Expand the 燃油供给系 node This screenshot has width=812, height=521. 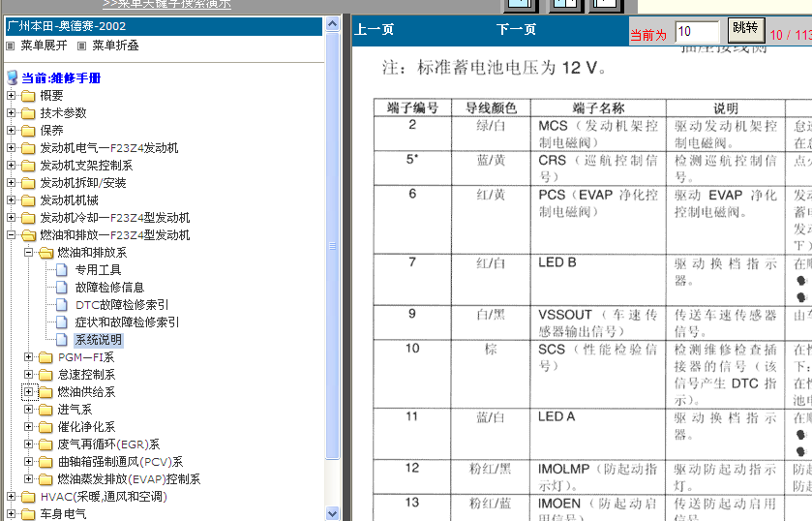coord(28,392)
